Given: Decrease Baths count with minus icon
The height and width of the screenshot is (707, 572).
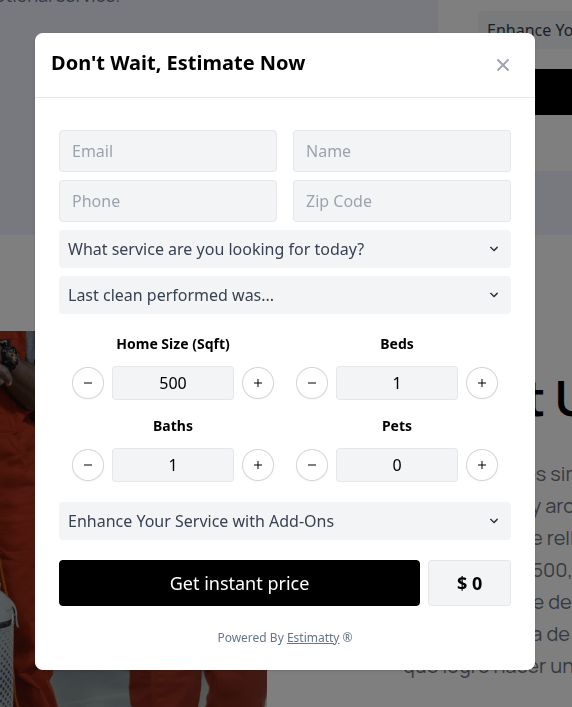Looking at the screenshot, I should click(x=88, y=465).
